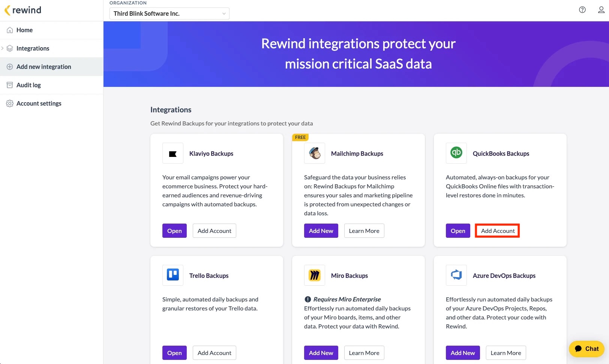Open the Organization dropdown

point(169,13)
